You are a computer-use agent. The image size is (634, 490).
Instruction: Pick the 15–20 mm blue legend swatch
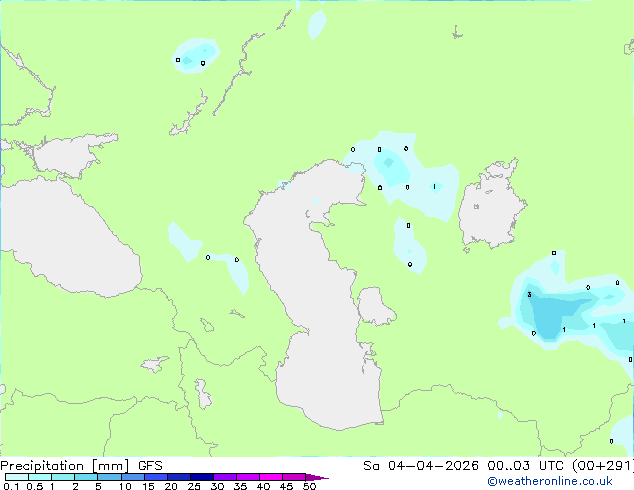coord(156,477)
